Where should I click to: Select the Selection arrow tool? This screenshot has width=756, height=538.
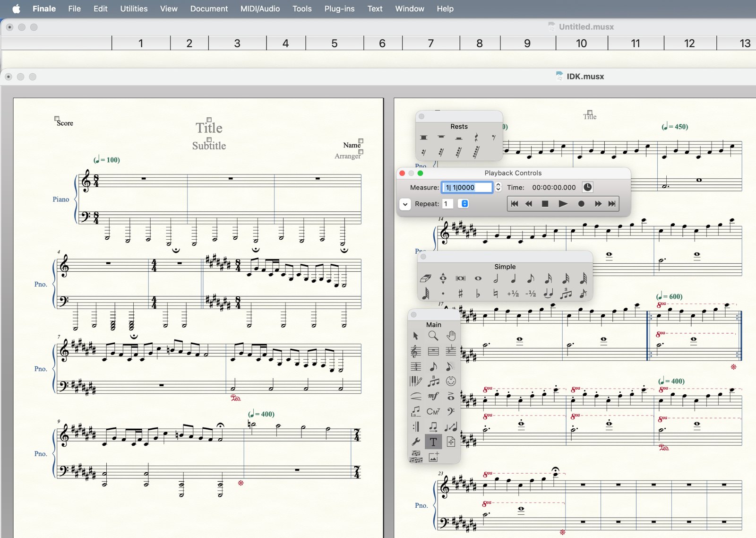[x=415, y=336]
